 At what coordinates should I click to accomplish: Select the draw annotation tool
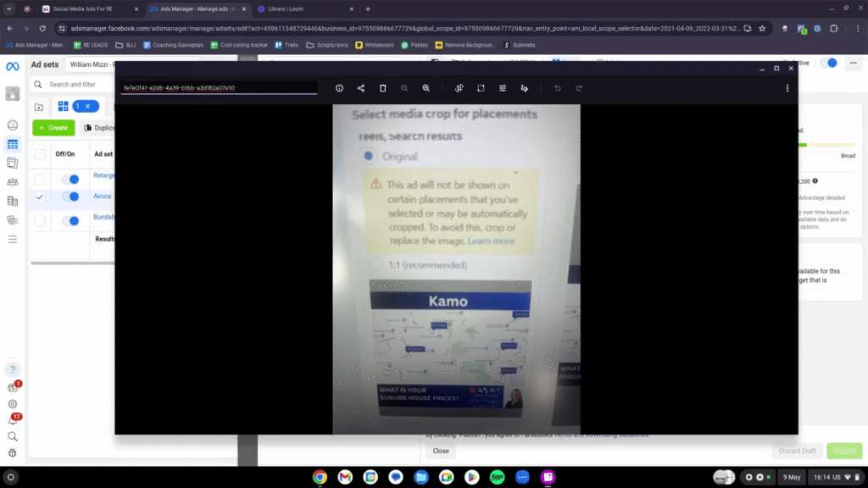[524, 88]
